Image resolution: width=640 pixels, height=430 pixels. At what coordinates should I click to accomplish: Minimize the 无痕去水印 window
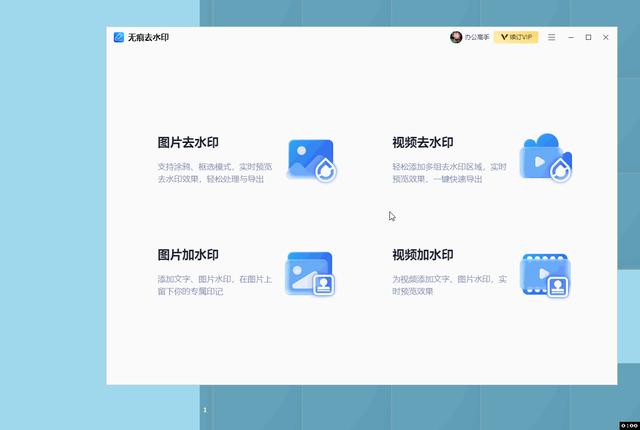(571, 37)
